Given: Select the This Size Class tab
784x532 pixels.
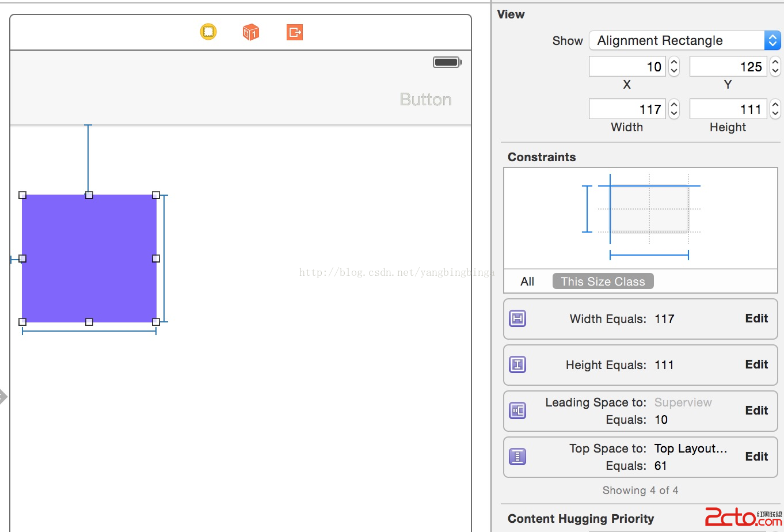Looking at the screenshot, I should [603, 282].
